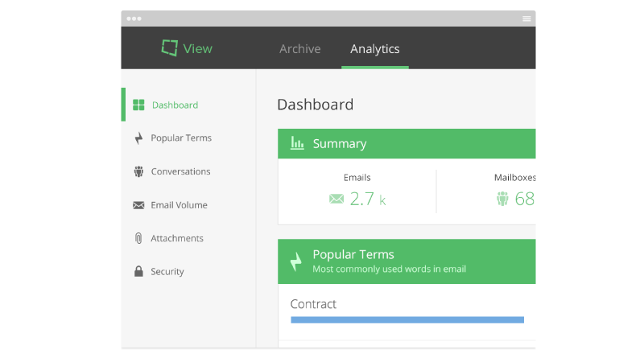The image size is (644, 362).
Task: Click the Summary panel header
Action: click(407, 144)
